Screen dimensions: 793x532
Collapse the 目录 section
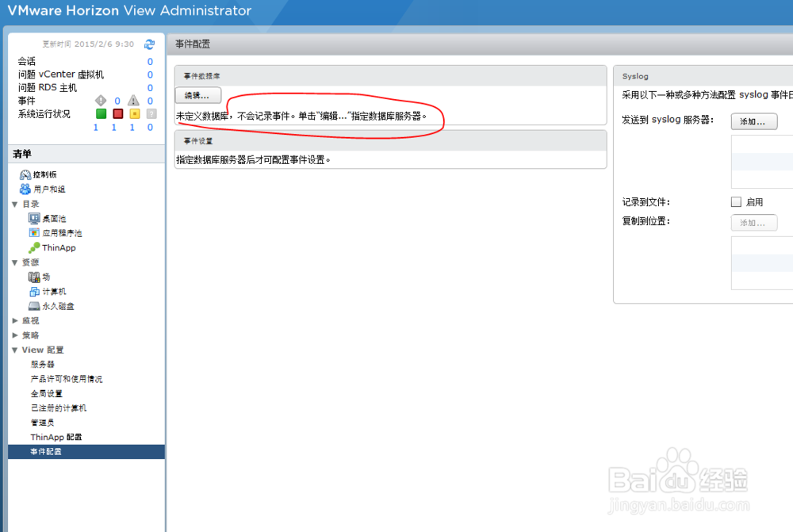point(14,203)
